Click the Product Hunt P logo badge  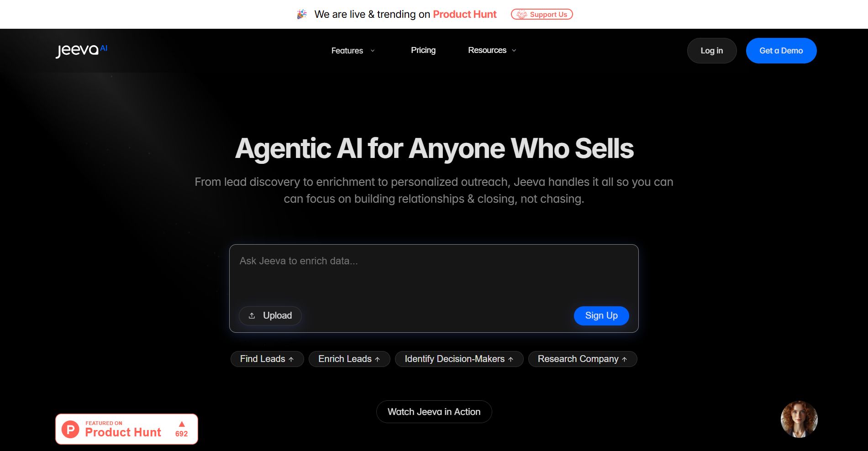(70, 430)
